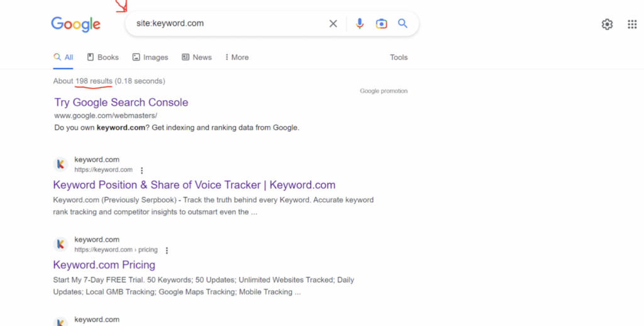Click the About 198 results text
The height and width of the screenshot is (326, 644).
[x=109, y=81]
